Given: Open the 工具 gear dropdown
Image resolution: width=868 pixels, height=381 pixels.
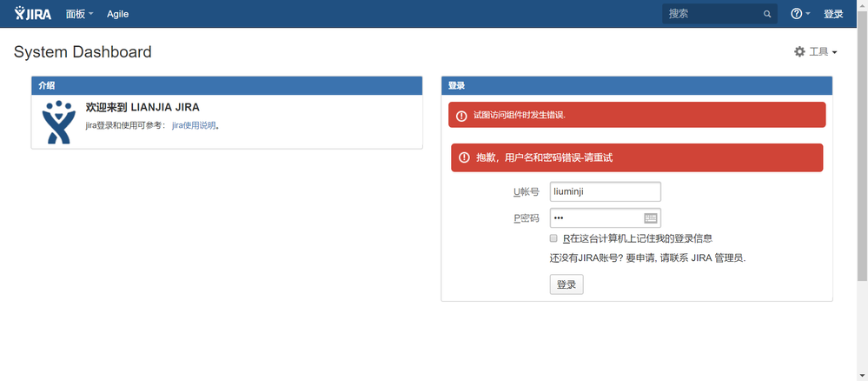Looking at the screenshot, I should (815, 51).
